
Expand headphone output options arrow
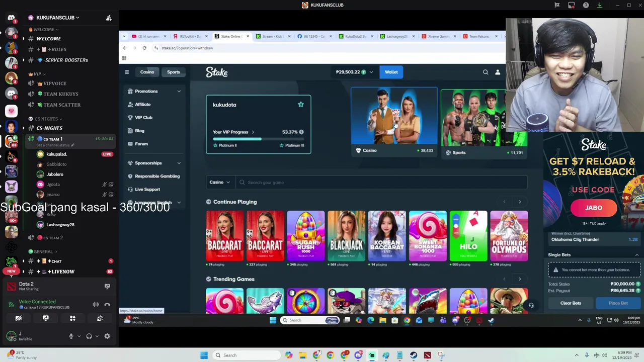coord(97,336)
